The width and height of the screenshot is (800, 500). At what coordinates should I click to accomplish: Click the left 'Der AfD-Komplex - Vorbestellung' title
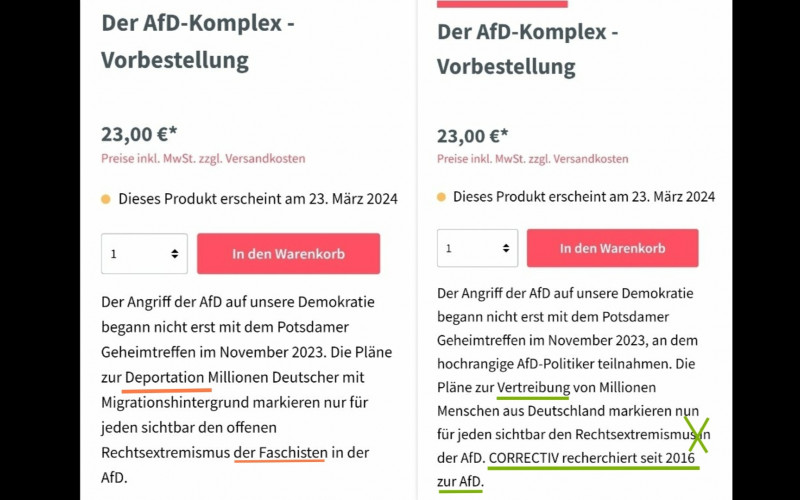pos(197,42)
